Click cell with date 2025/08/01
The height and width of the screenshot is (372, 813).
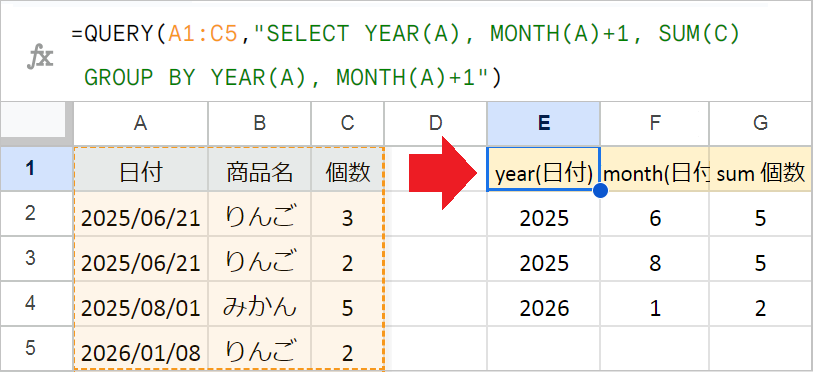(141, 304)
